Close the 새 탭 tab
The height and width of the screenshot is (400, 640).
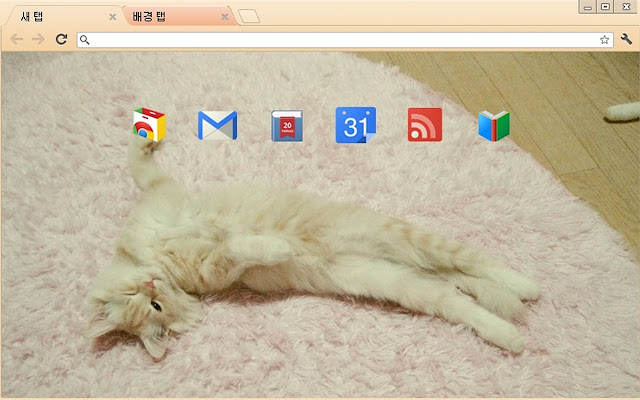[113, 17]
